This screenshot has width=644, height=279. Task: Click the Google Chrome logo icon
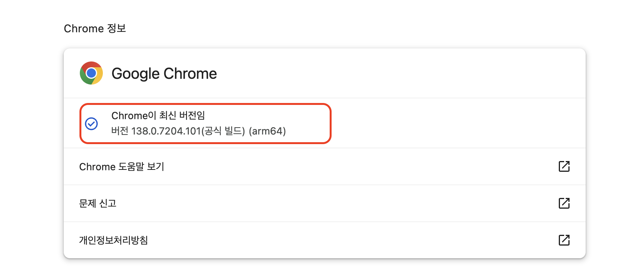point(91,73)
